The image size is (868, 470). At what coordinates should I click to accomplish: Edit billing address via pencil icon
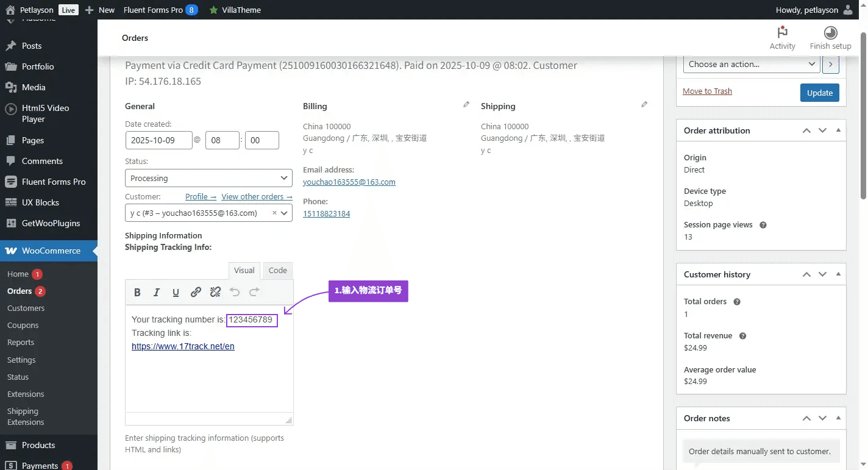(466, 105)
